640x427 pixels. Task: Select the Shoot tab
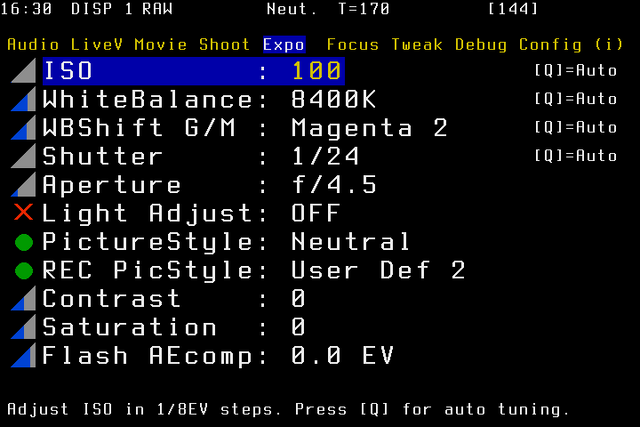tap(224, 44)
